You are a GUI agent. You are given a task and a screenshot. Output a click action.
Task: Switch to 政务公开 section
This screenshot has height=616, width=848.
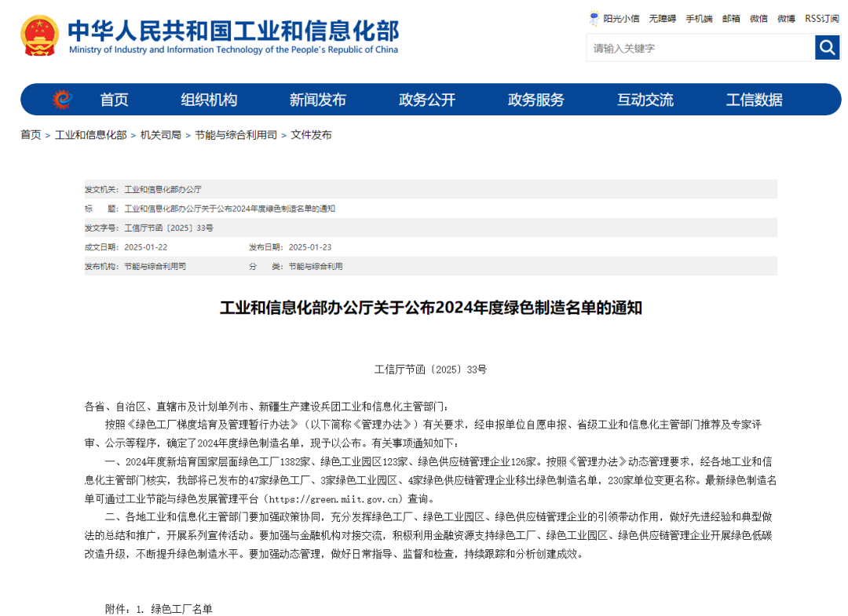click(x=426, y=99)
